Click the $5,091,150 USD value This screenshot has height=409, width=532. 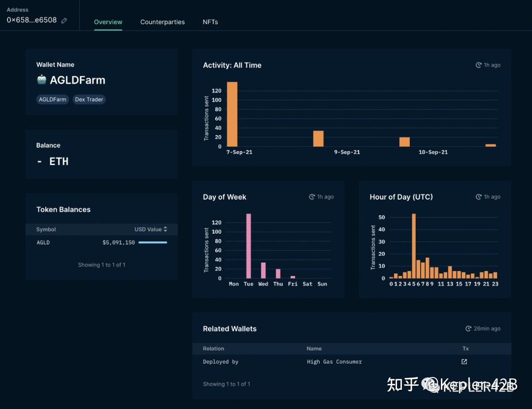(118, 242)
